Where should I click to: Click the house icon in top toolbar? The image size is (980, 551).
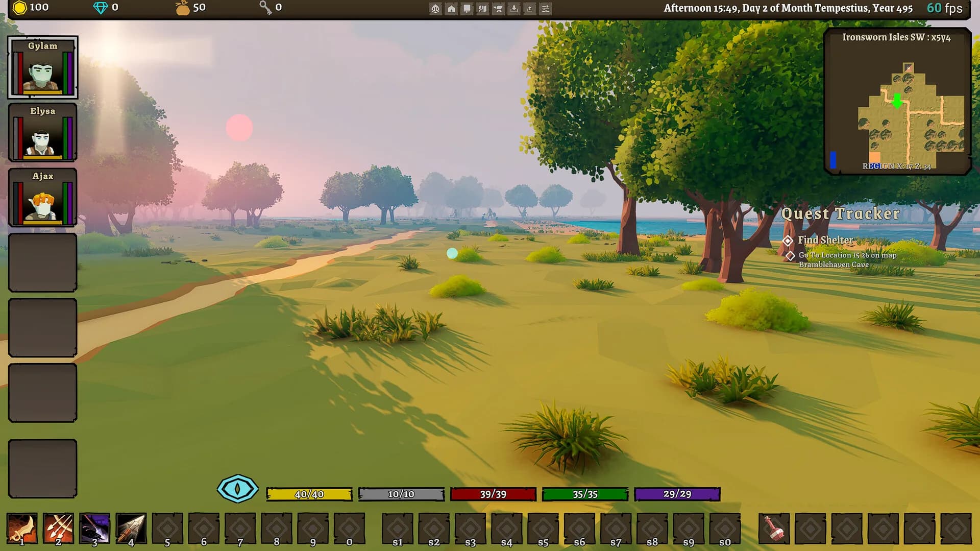coord(451,9)
